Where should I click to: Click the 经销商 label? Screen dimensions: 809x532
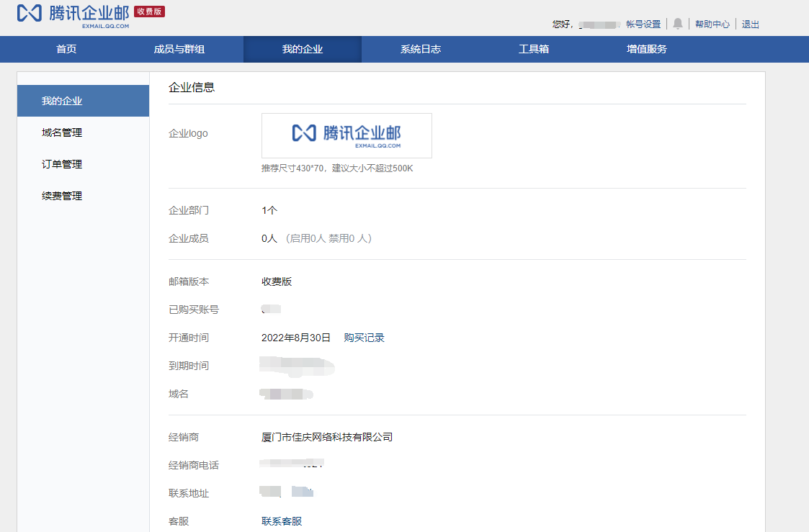coord(184,437)
